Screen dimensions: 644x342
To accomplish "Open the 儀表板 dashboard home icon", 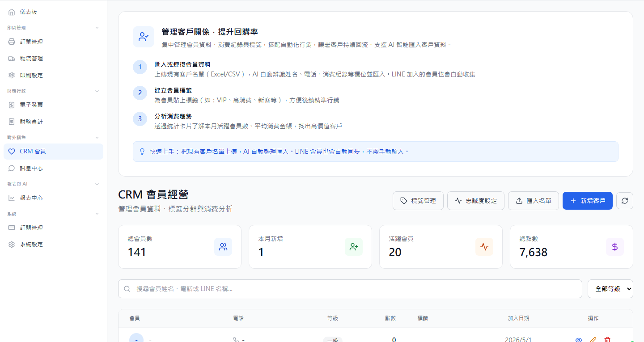I will (12, 12).
